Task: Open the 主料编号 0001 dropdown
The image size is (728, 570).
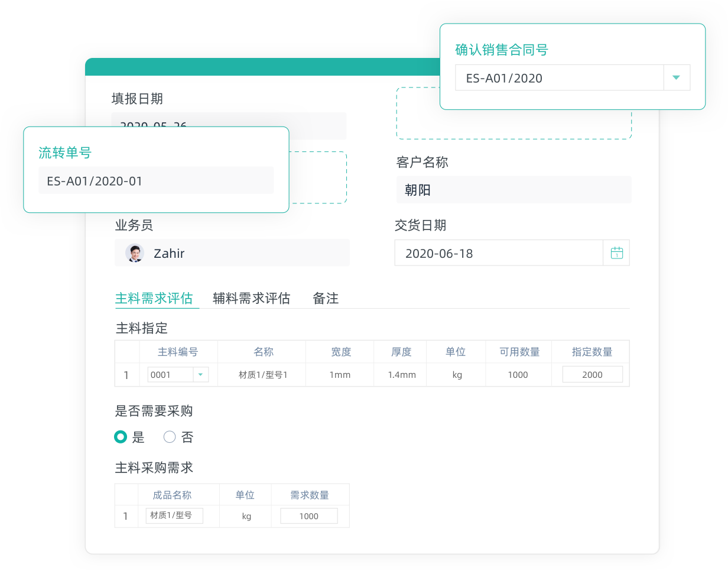Action: [x=200, y=374]
